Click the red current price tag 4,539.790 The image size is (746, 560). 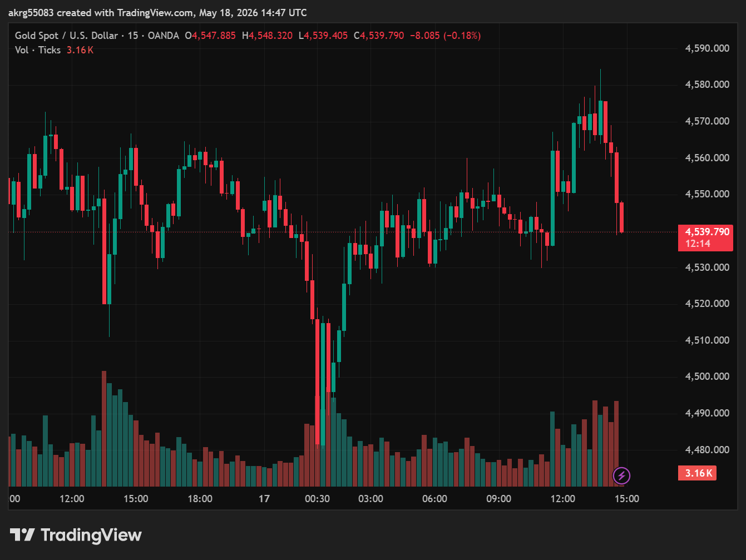(707, 232)
